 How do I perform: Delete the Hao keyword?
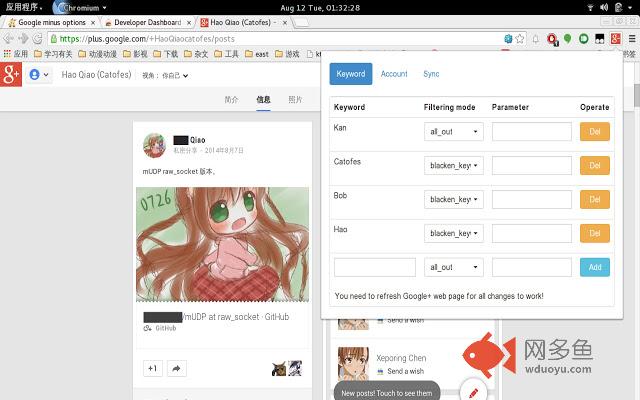(x=595, y=233)
